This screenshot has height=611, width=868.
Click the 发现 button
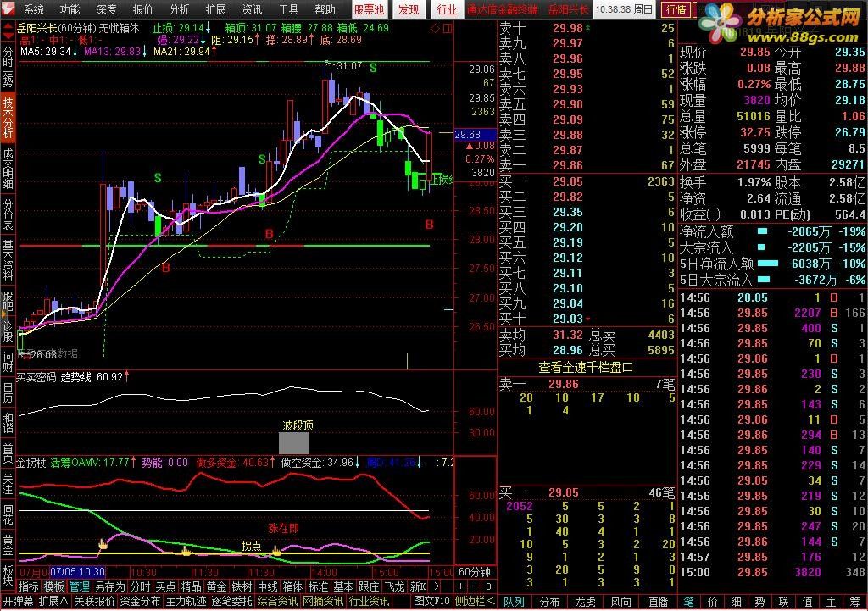409,9
